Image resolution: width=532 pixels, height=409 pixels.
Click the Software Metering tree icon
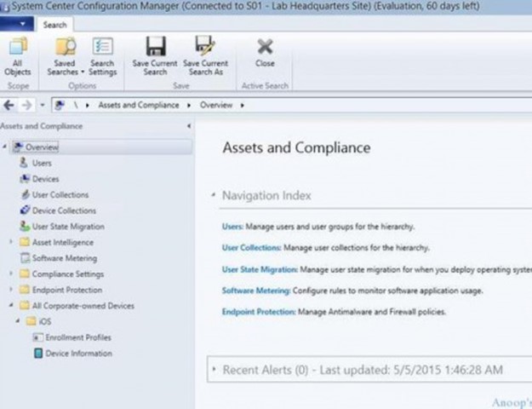(25, 258)
